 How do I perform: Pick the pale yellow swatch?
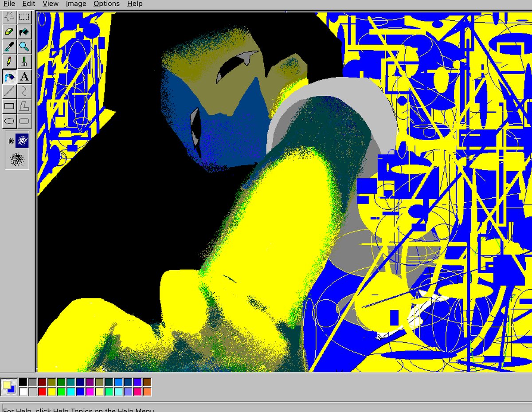(99, 392)
